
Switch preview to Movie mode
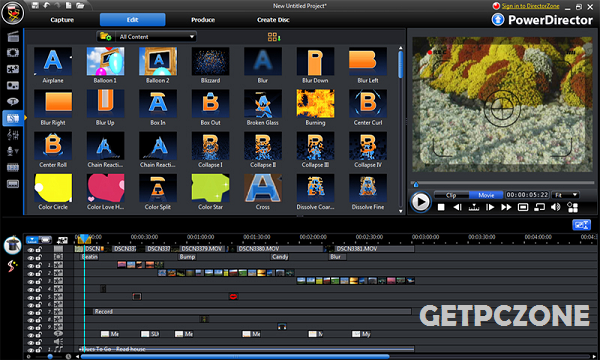click(486, 195)
